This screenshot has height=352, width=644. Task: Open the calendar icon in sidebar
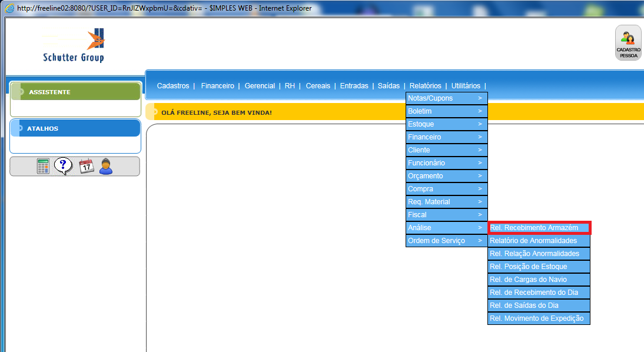click(x=87, y=167)
